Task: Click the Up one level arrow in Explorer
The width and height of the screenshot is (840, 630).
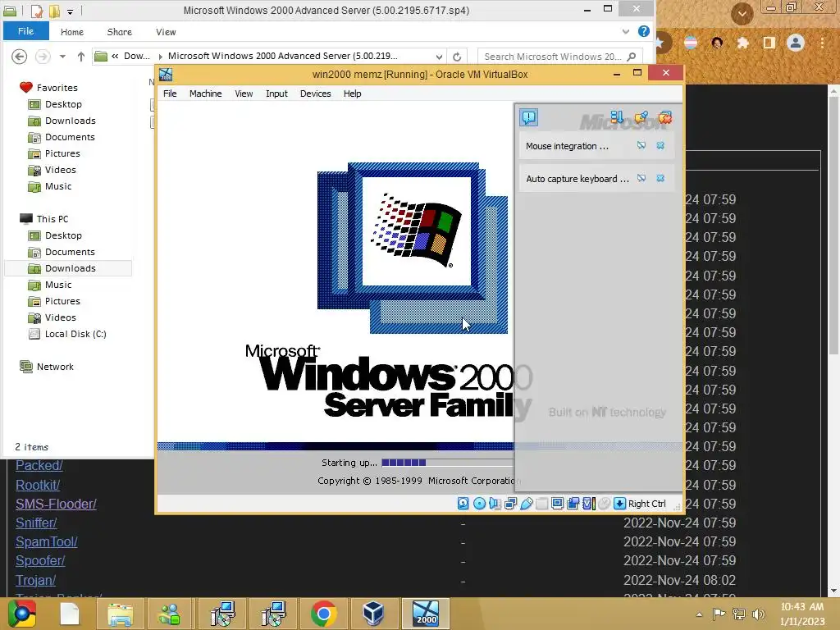Action: pos(81,57)
